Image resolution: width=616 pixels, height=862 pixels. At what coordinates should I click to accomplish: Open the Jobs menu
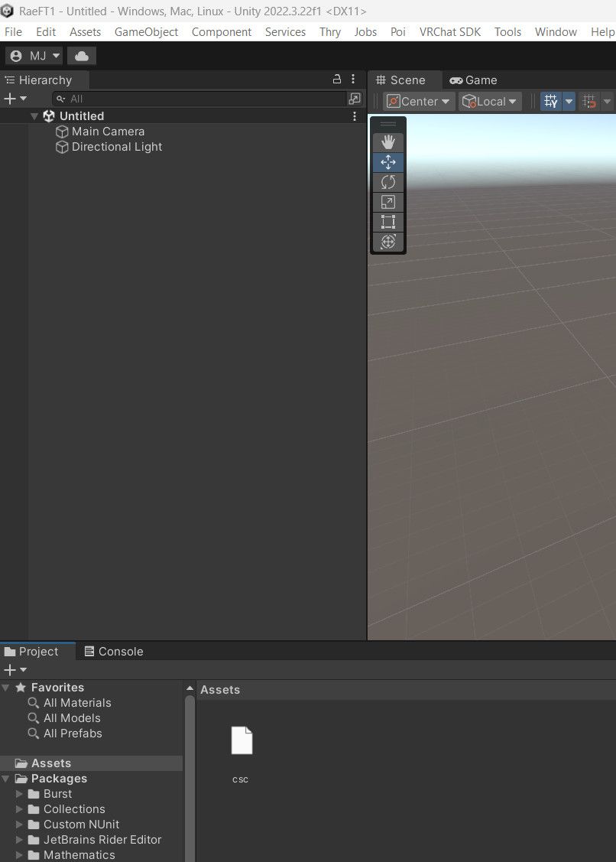tap(365, 32)
